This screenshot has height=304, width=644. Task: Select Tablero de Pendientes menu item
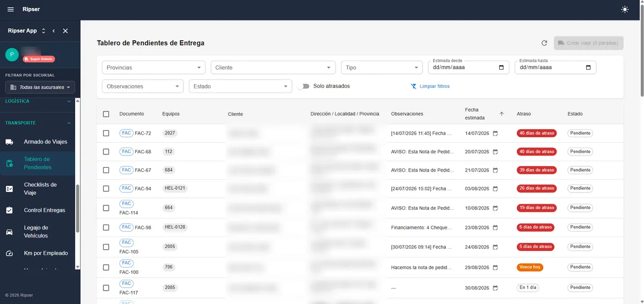coord(38,164)
